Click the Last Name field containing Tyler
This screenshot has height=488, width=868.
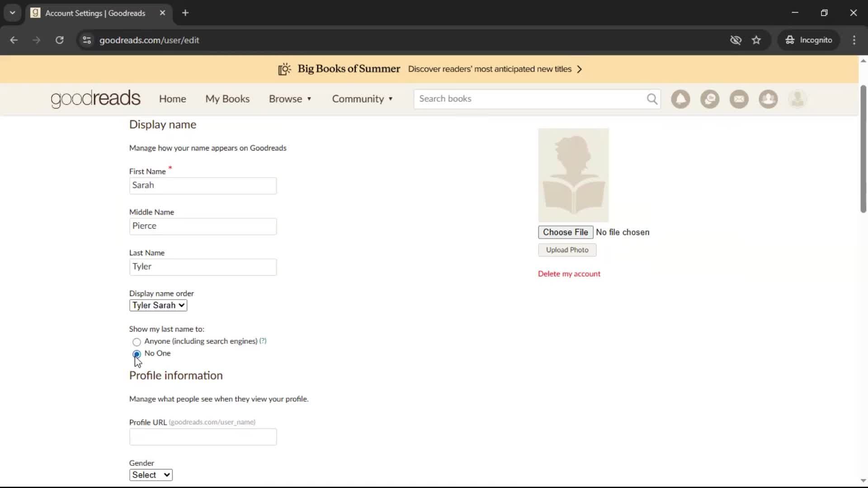(x=203, y=267)
